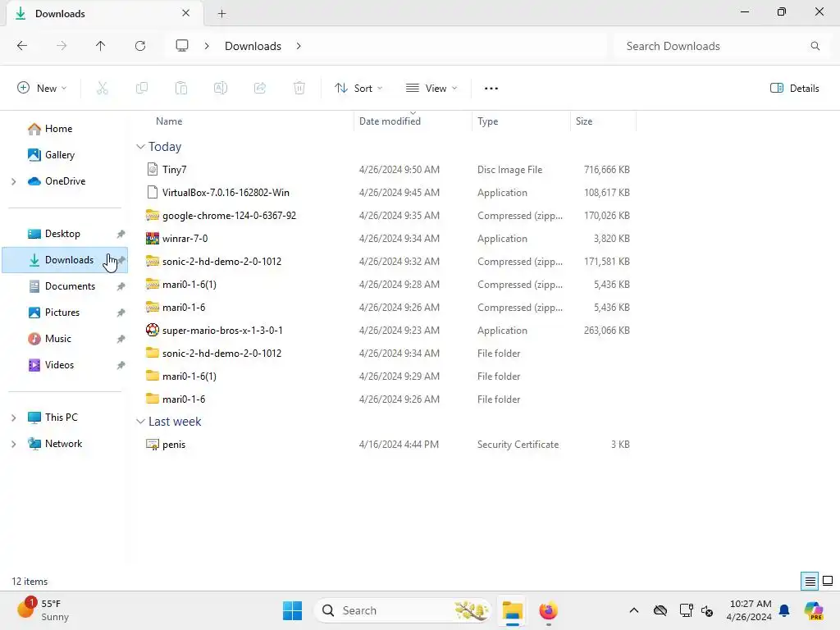Viewport: 840px width, 630px height.
Task: Click the Share icon in toolbar
Action: (x=260, y=89)
